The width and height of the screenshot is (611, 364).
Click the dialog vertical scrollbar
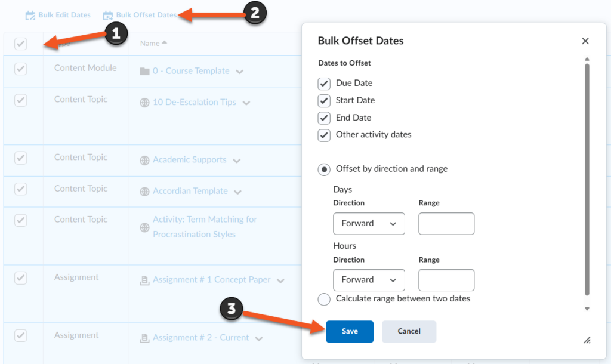pos(587,179)
